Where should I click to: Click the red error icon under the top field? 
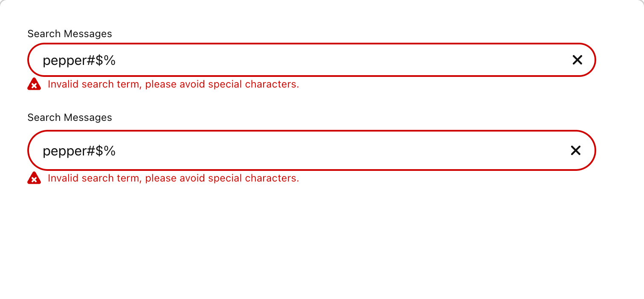tap(34, 84)
